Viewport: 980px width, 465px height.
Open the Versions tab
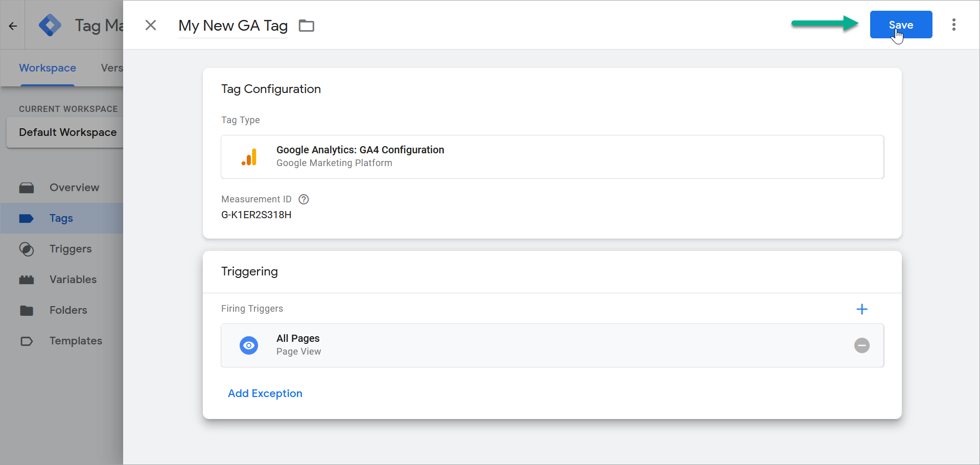tap(112, 68)
